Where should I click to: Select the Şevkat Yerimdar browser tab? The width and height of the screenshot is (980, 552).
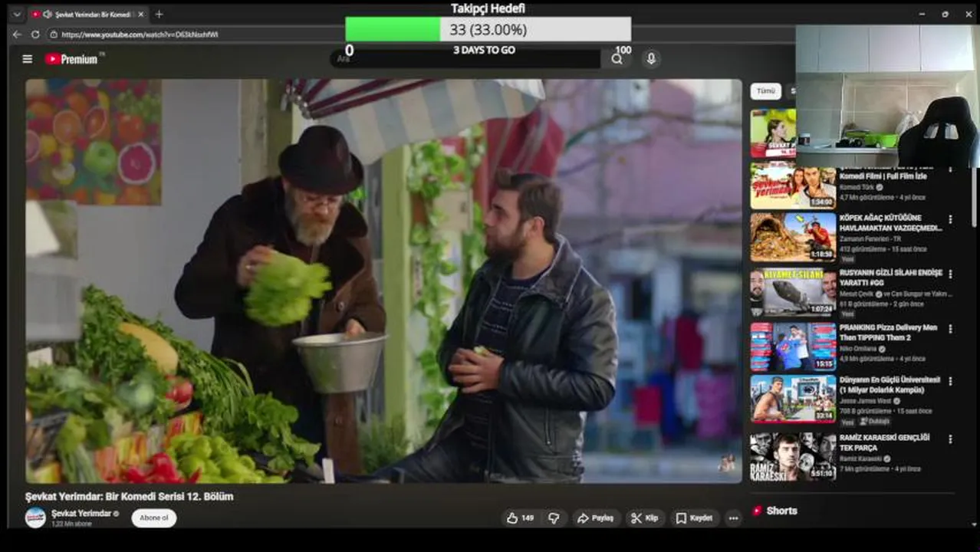click(x=88, y=15)
